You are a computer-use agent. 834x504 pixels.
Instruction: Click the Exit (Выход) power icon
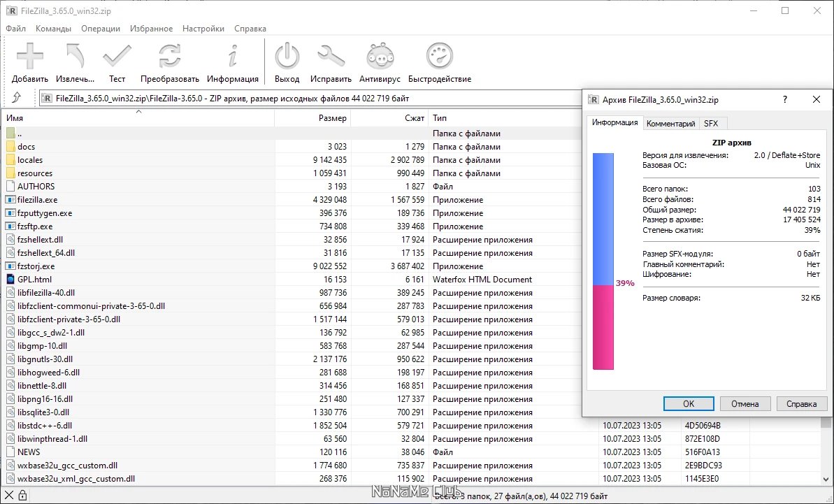pos(287,57)
